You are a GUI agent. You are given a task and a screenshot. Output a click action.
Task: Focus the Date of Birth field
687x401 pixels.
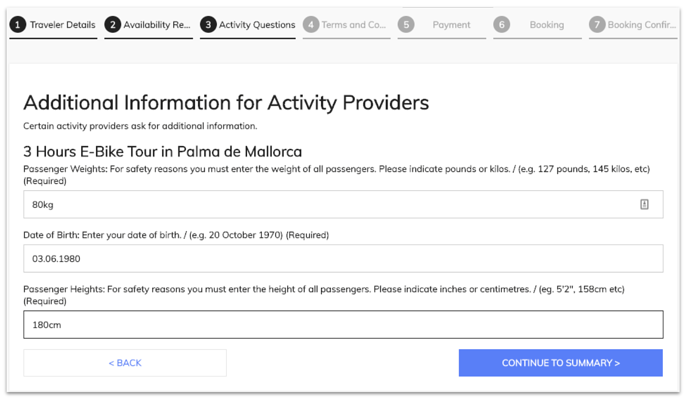point(343,259)
